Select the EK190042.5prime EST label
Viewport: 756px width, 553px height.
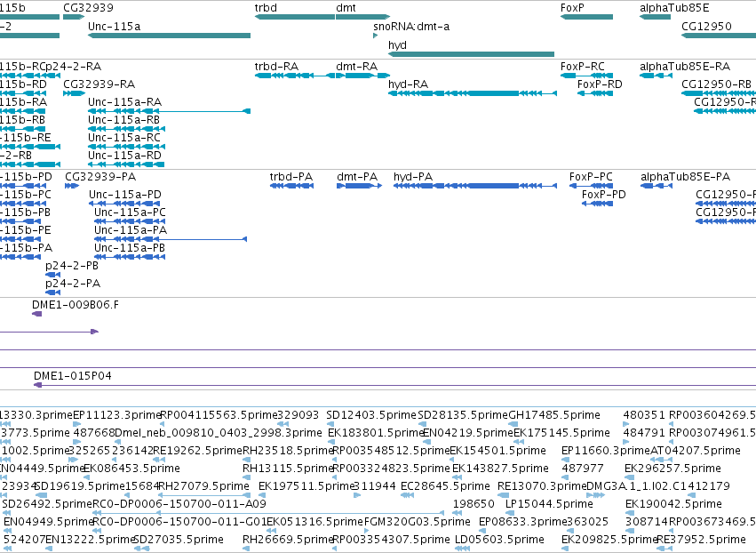673,504
